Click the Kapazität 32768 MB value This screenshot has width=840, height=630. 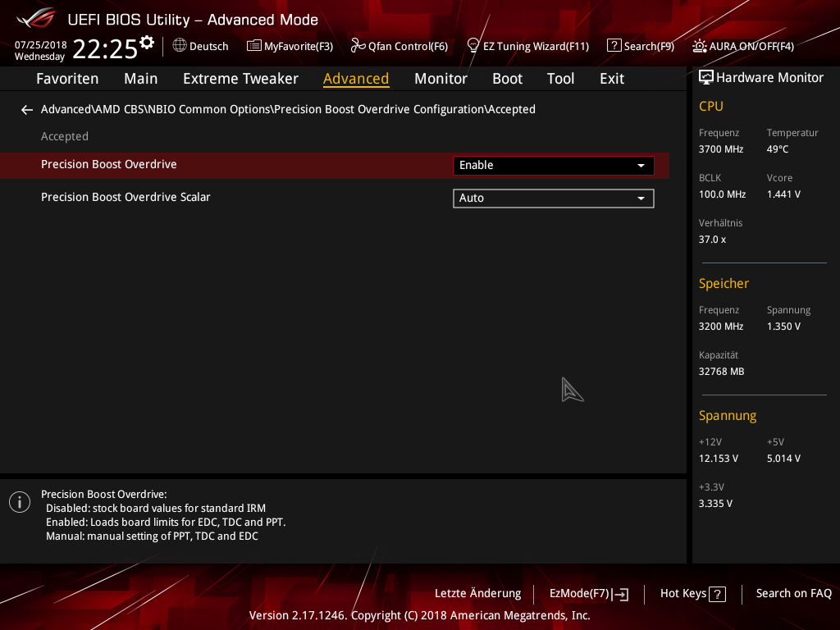click(x=722, y=372)
